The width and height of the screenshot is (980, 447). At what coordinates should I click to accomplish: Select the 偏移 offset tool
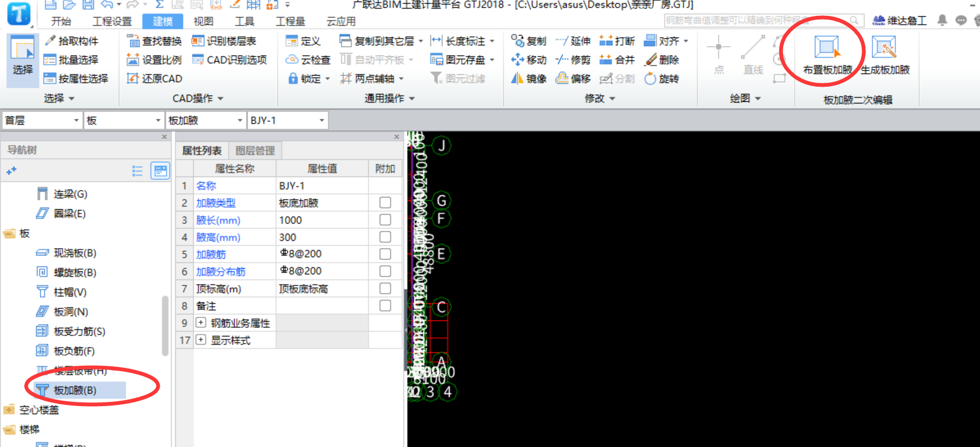click(x=573, y=78)
